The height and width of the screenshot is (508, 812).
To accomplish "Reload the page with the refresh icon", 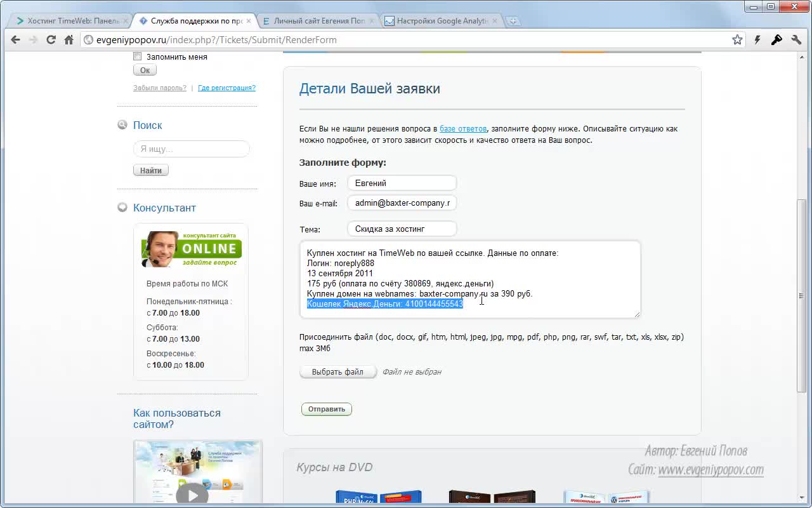I will pos(51,40).
